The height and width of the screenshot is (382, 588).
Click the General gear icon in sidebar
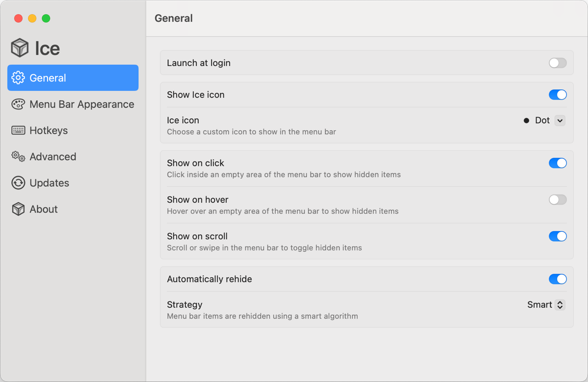[18, 78]
